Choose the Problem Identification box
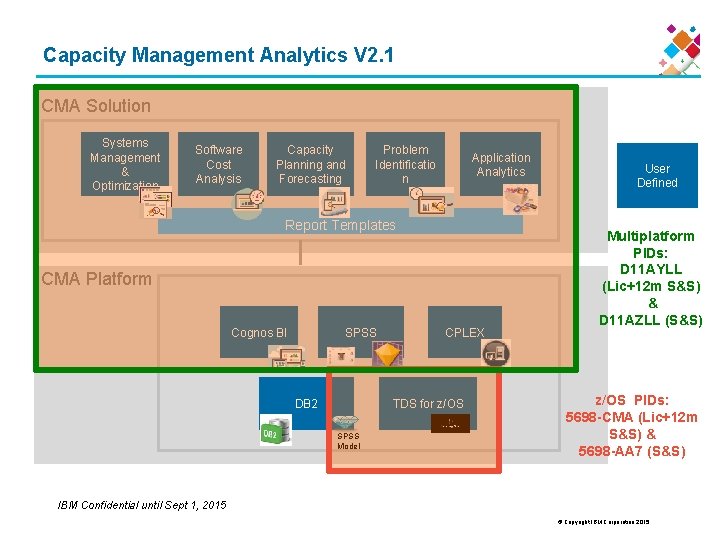This screenshot has width=720, height=540. tap(405, 164)
